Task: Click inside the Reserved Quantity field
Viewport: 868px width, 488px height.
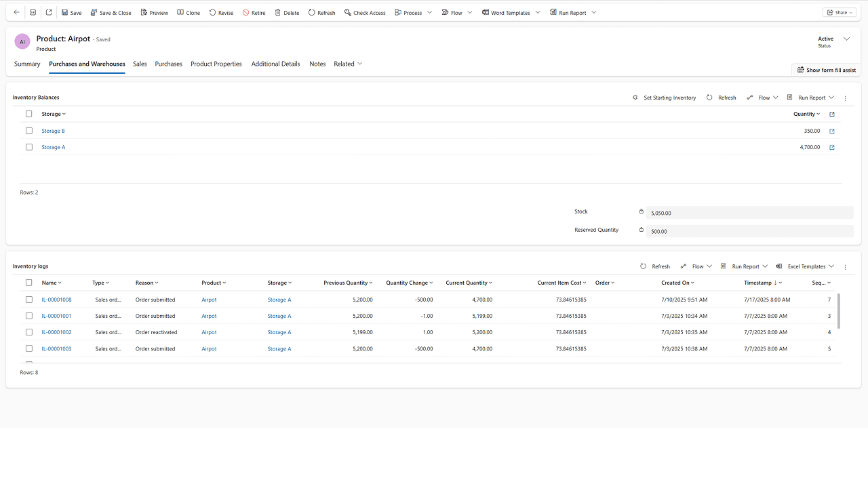Action: pyautogui.click(x=746, y=230)
